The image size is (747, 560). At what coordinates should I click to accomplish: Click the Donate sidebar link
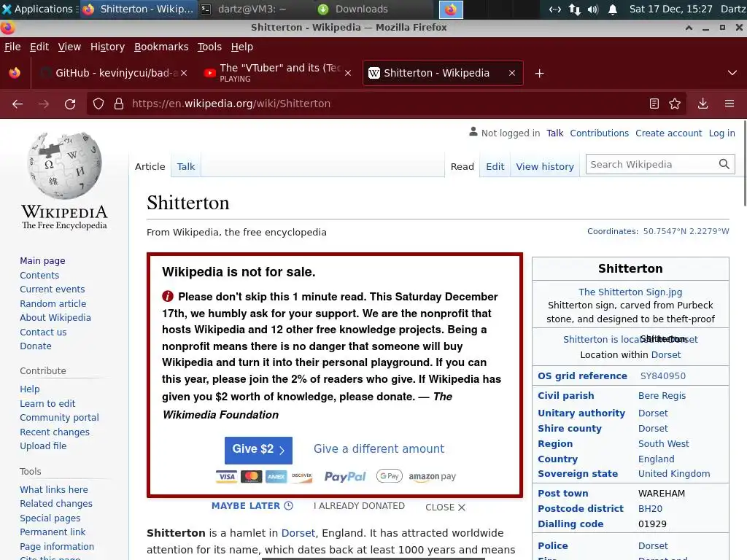tap(36, 346)
